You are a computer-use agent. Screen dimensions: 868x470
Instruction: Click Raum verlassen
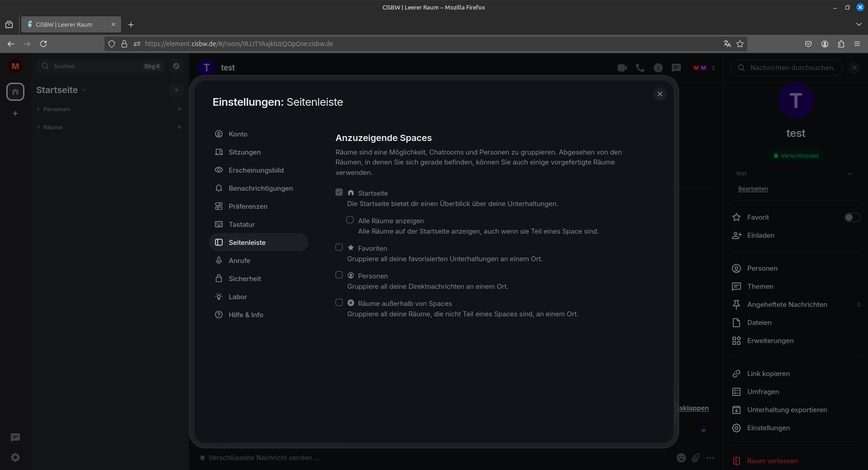point(772,461)
